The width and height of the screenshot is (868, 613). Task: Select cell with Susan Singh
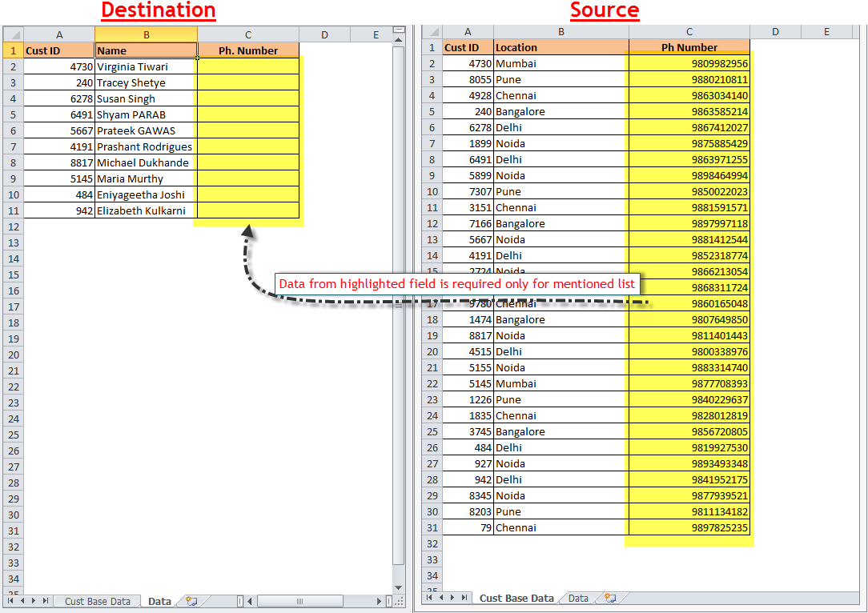click(147, 98)
